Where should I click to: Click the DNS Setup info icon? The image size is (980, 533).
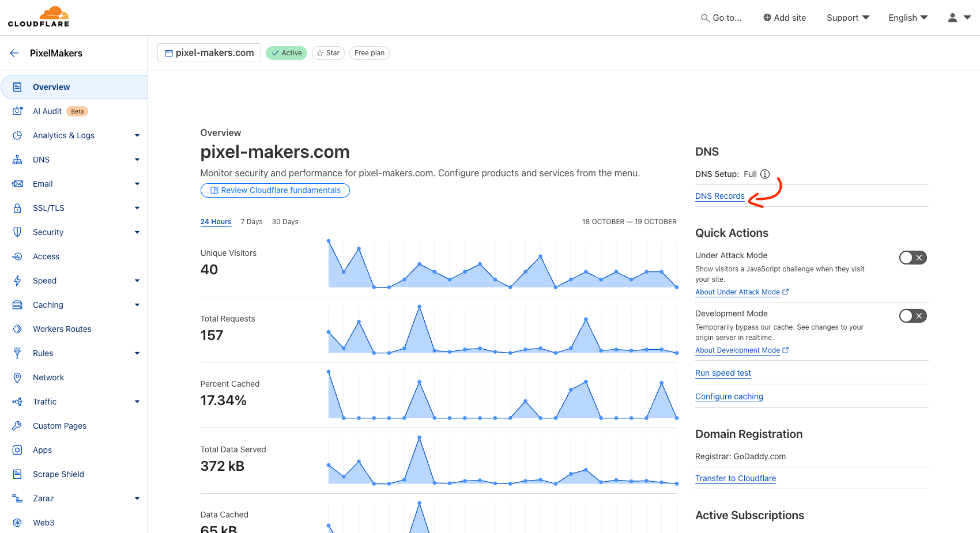coord(765,174)
